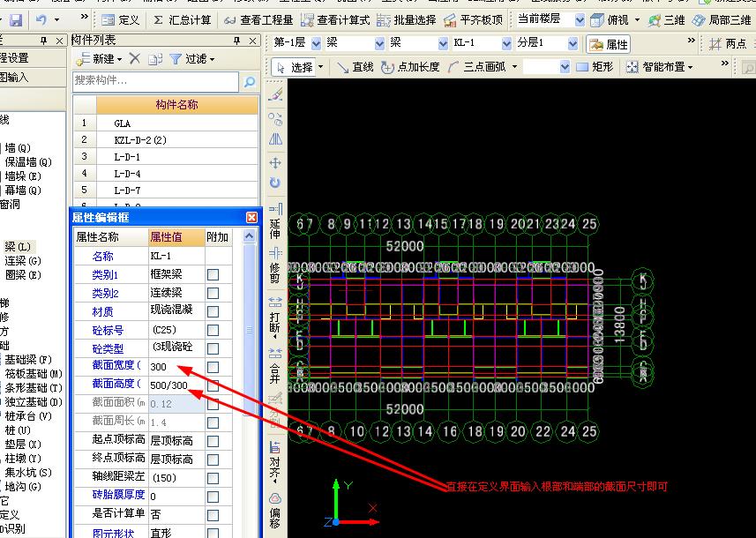Click 平齐板顶 align to slab top
This screenshot has height=538, width=756.
[473, 20]
